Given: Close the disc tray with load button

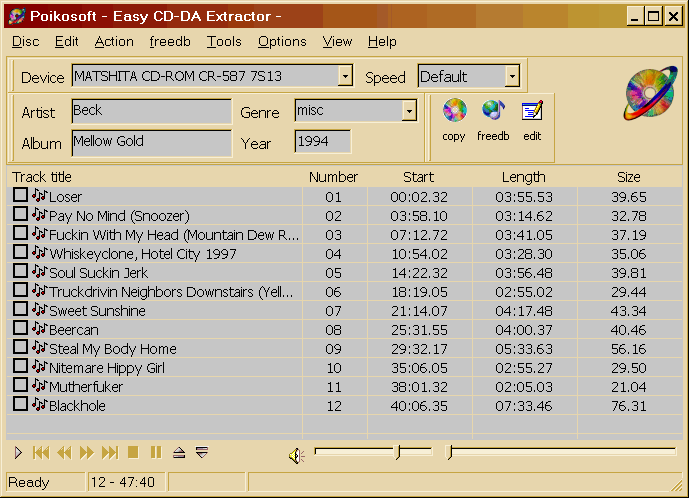Looking at the screenshot, I should 202,452.
